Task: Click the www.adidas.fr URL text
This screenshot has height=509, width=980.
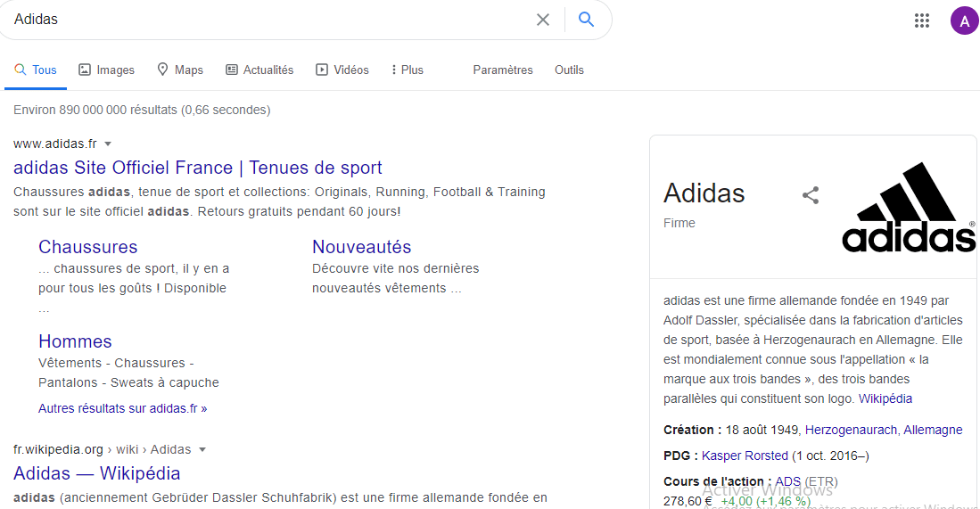Action: tap(55, 144)
